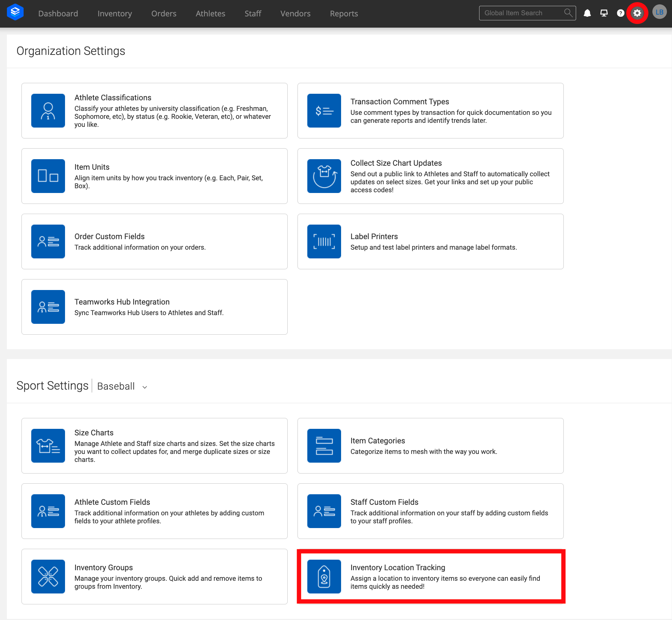
Task: Expand the Baseball sport dropdown
Action: click(122, 386)
